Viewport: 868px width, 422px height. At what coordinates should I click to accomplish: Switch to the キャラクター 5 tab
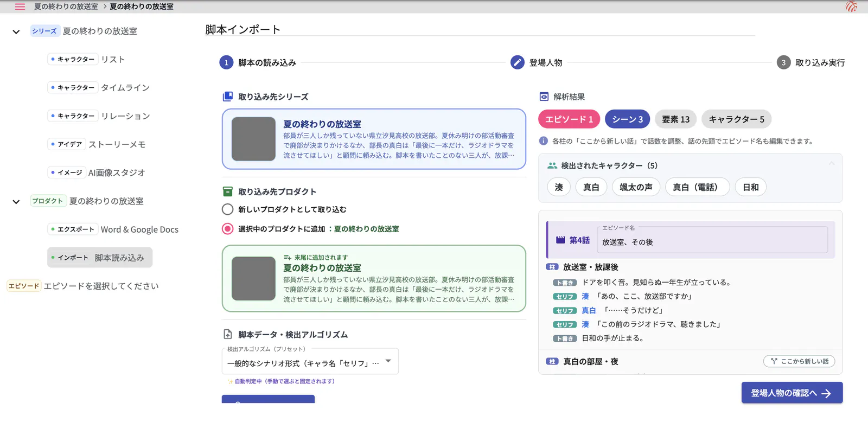click(736, 119)
